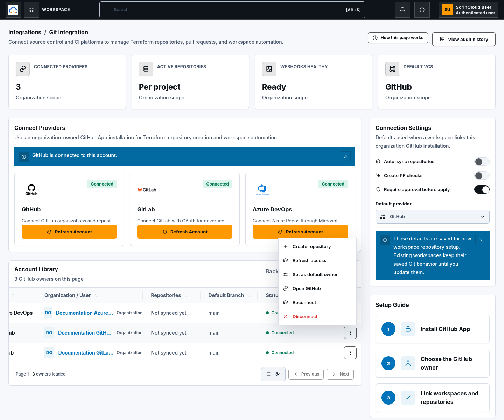Select Open GitHub menu entry
This screenshot has width=504, height=420.
click(317, 289)
